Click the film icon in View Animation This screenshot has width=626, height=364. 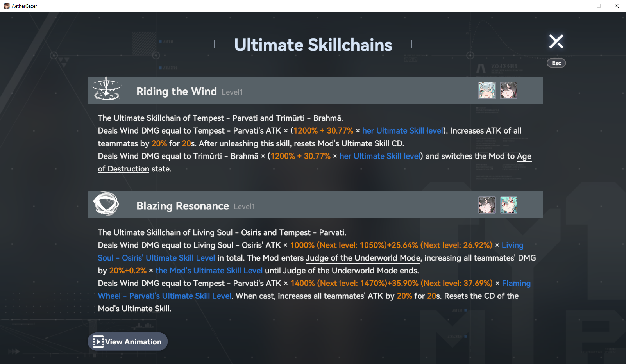(x=98, y=342)
